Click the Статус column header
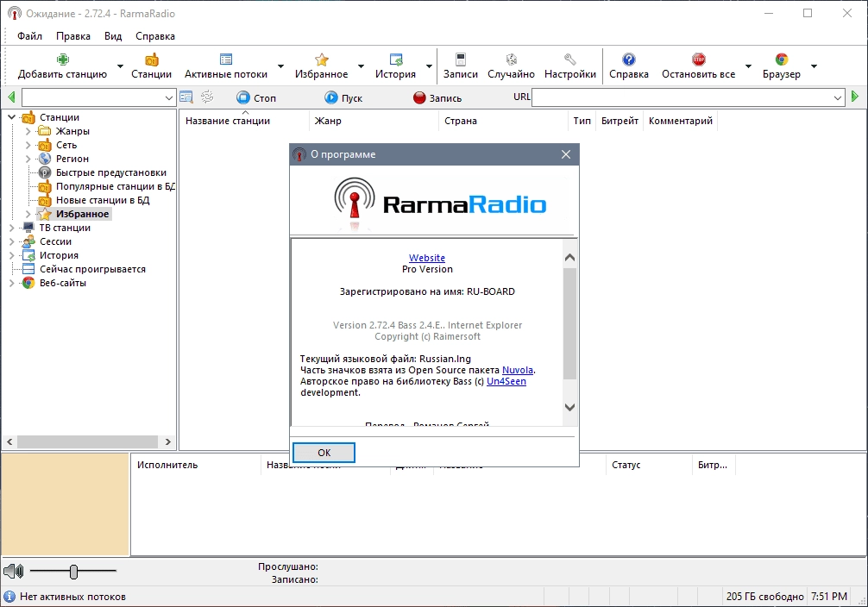This screenshot has width=868, height=607. (649, 465)
